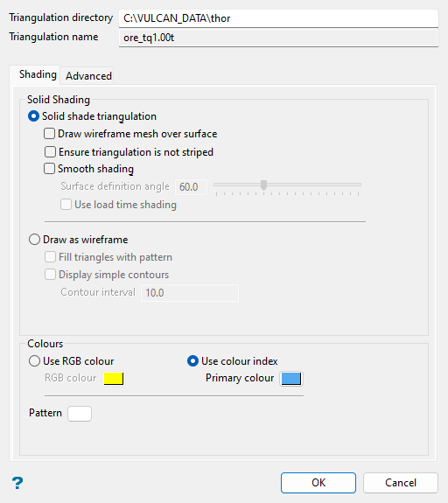Switch to the Shading tab

pyautogui.click(x=38, y=74)
